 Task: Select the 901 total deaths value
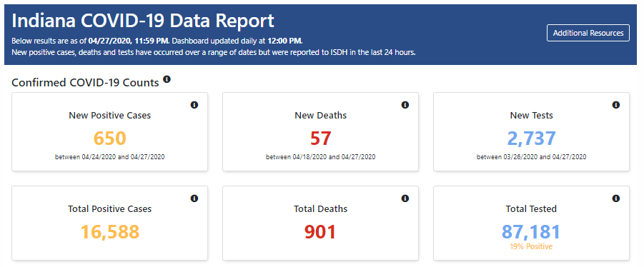[320, 232]
